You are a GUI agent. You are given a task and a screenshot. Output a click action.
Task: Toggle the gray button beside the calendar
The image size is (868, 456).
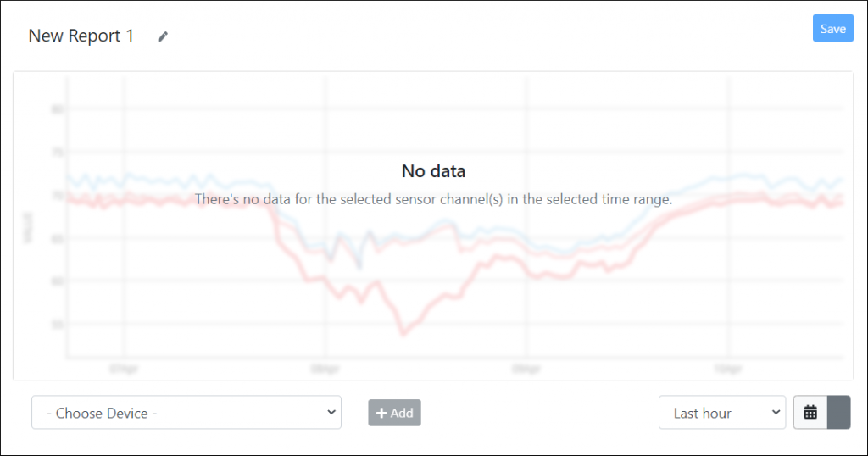coord(838,413)
